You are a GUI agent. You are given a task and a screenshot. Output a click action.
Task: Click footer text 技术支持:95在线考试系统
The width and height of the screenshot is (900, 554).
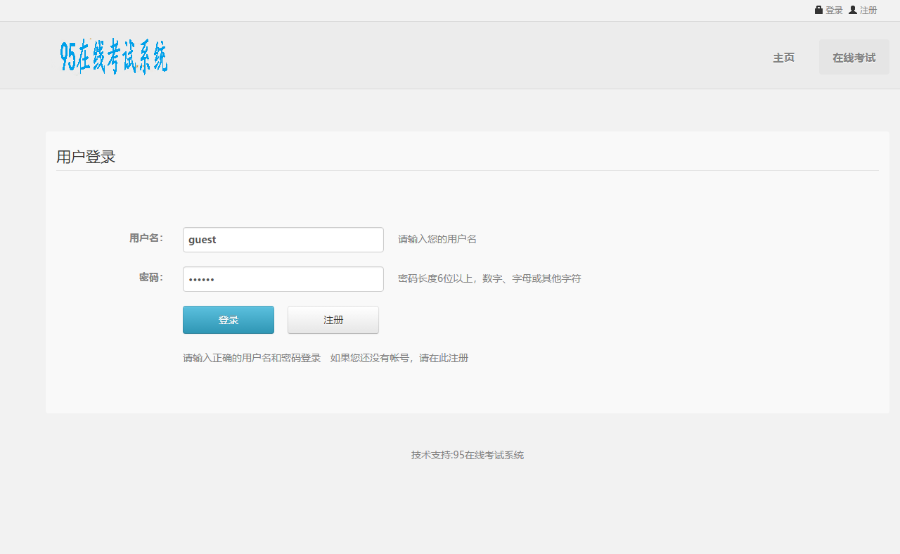467,455
